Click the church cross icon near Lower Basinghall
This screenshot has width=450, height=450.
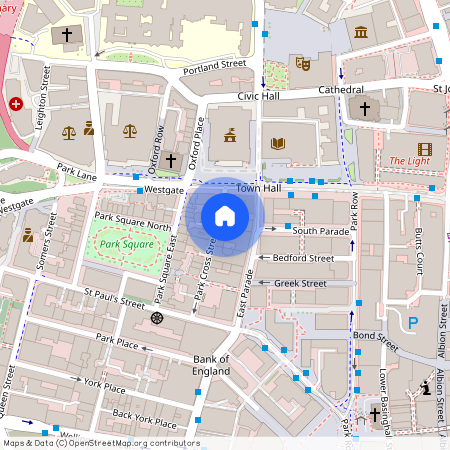tap(375, 415)
